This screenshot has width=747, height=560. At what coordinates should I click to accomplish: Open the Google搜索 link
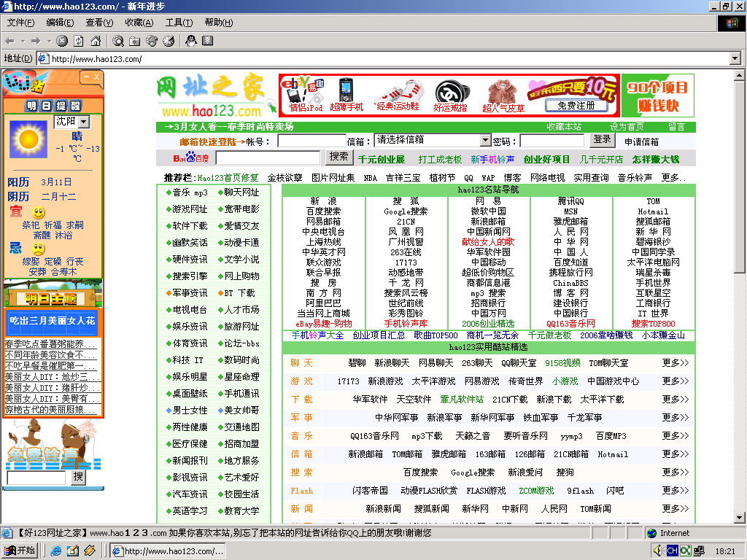tap(406, 211)
